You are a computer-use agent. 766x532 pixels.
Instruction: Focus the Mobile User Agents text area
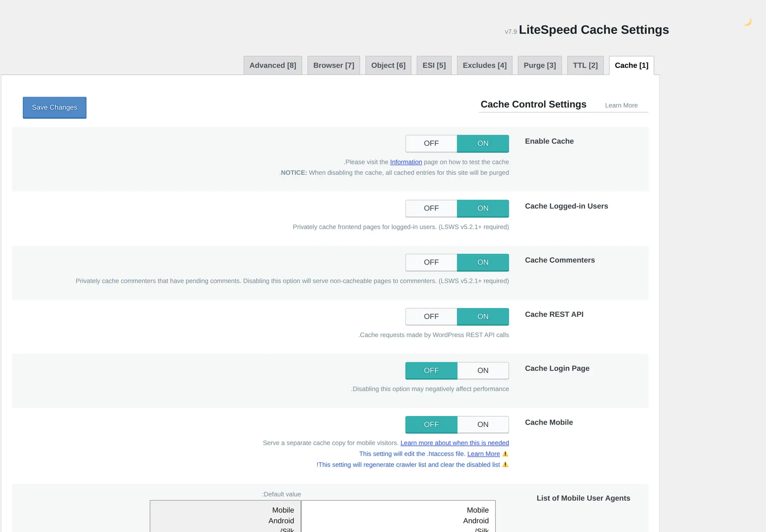(x=398, y=516)
